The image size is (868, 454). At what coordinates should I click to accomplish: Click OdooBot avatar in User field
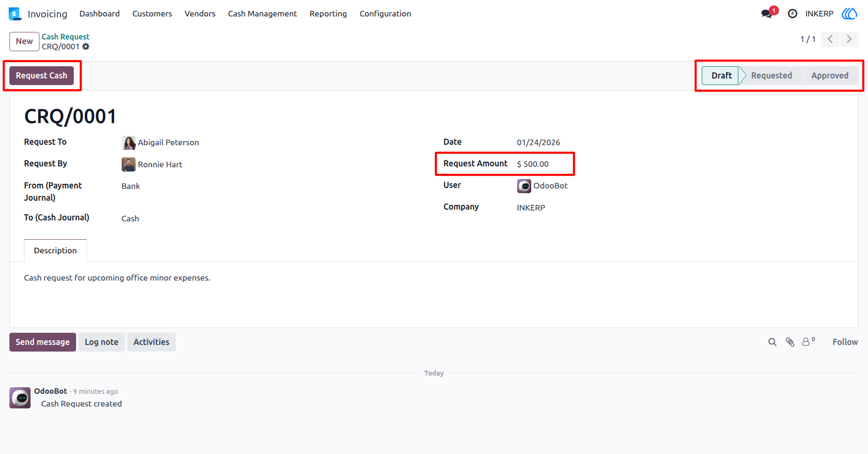(x=524, y=186)
